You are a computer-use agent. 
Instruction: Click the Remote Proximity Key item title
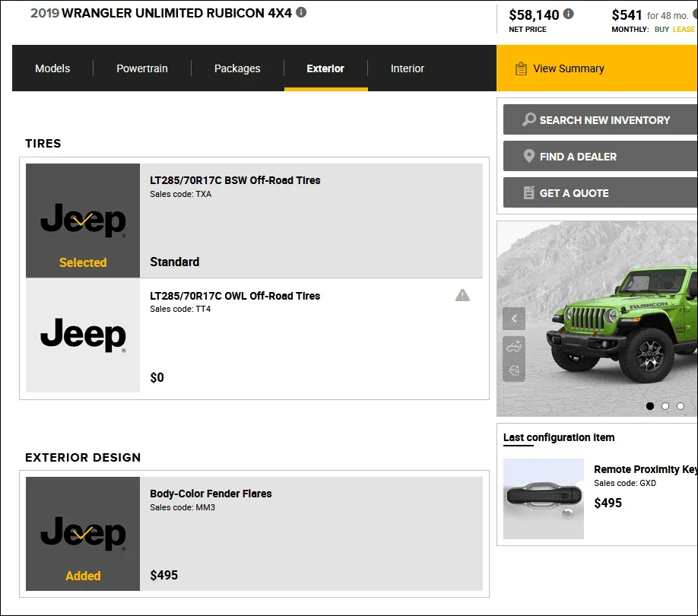(x=646, y=469)
